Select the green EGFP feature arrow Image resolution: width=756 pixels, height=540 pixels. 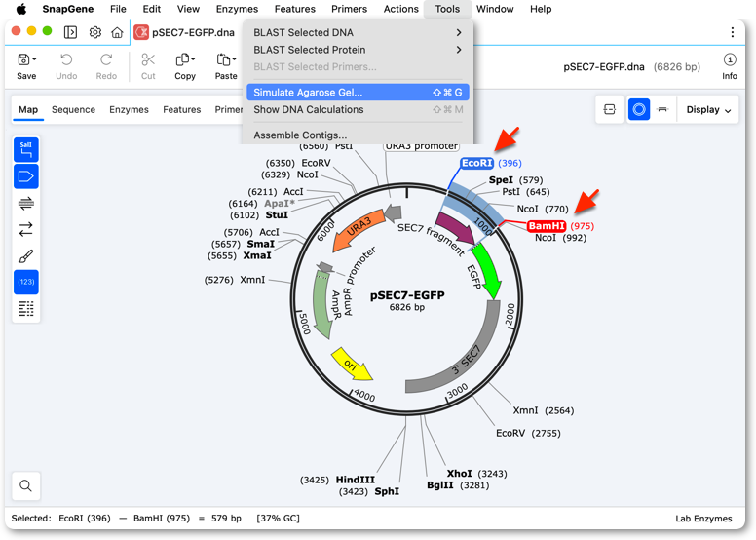[x=487, y=271]
